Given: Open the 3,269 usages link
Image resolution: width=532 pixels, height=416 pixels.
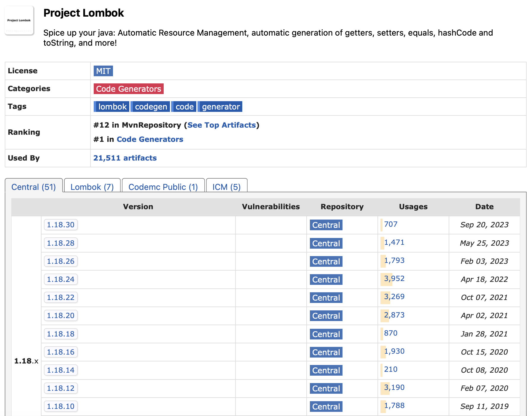Looking at the screenshot, I should (x=394, y=296).
